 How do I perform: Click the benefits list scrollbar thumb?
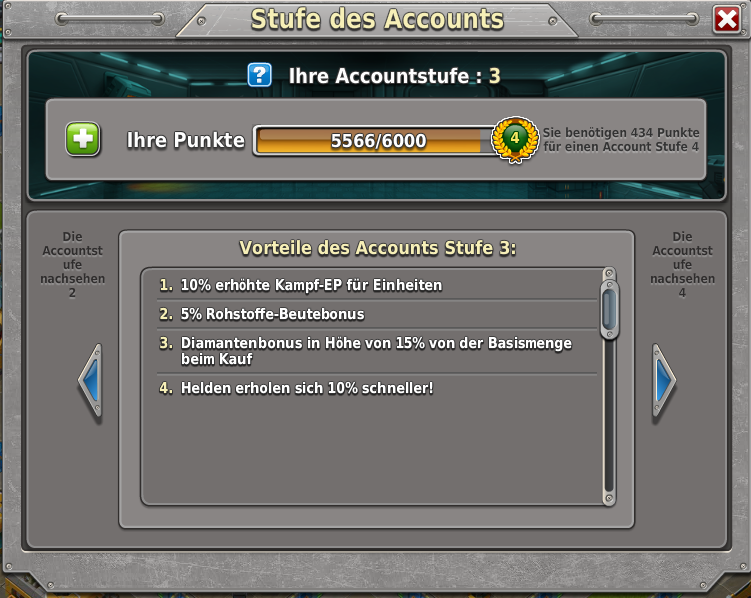tap(609, 309)
